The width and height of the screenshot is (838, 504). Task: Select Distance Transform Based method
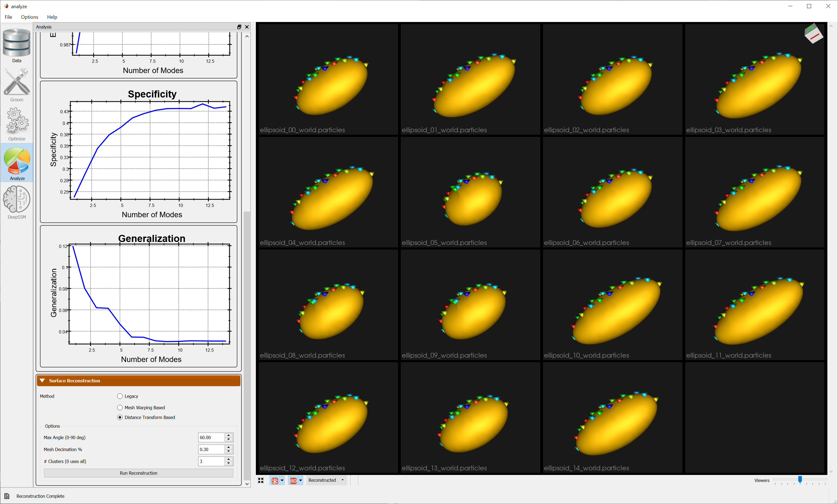coord(120,417)
